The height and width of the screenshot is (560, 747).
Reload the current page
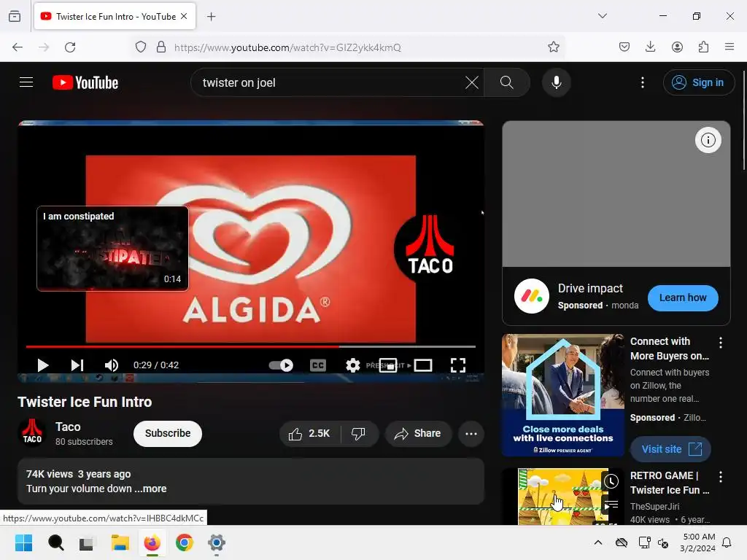point(70,47)
